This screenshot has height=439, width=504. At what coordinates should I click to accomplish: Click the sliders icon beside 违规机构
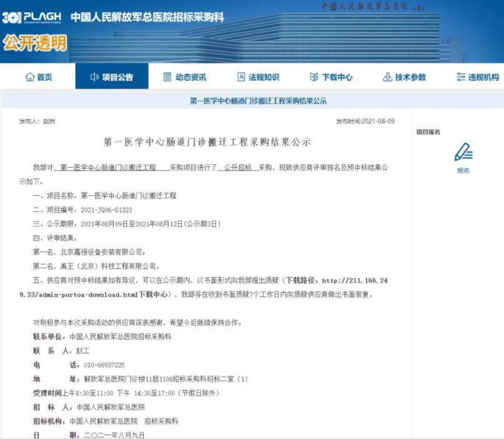coord(461,77)
